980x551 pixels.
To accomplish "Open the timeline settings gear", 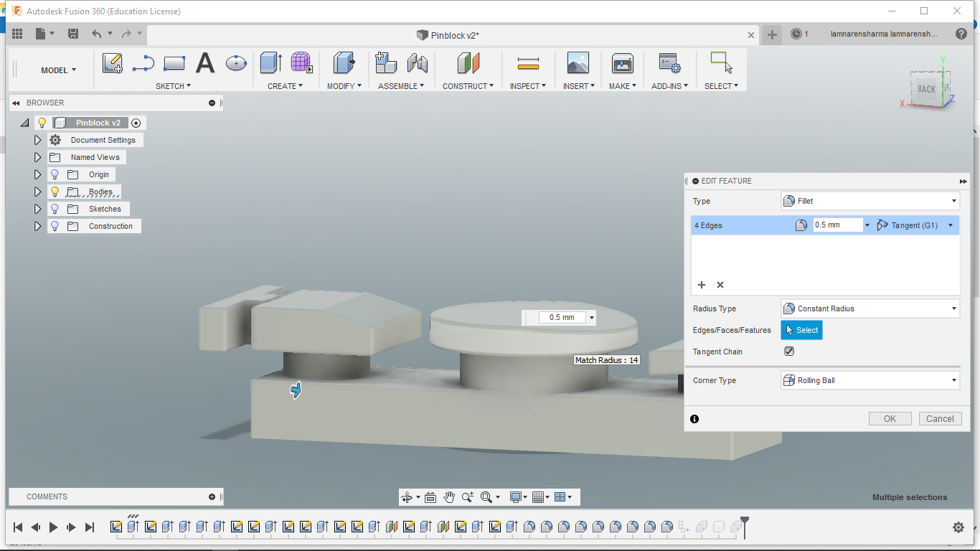I will (x=958, y=527).
